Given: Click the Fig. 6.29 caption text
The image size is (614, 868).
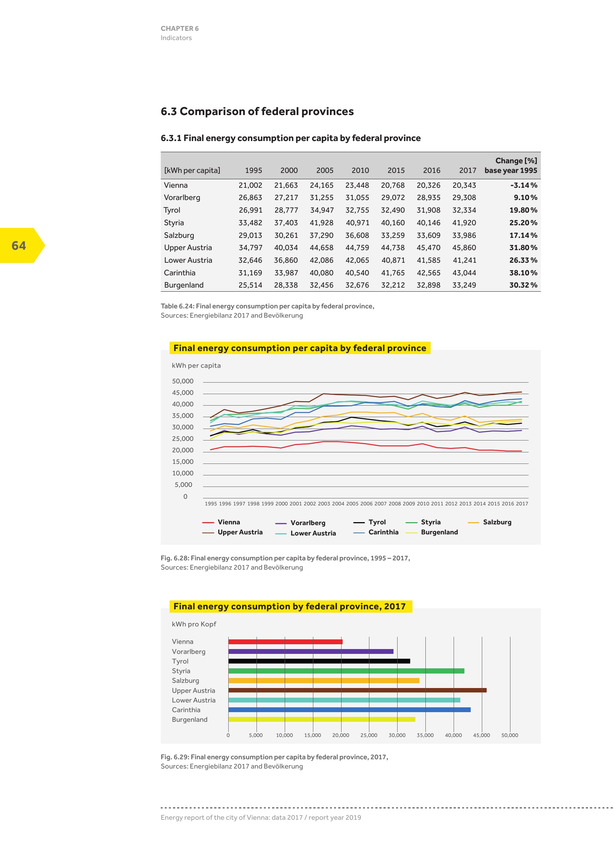Looking at the screenshot, I should click(x=274, y=757).
